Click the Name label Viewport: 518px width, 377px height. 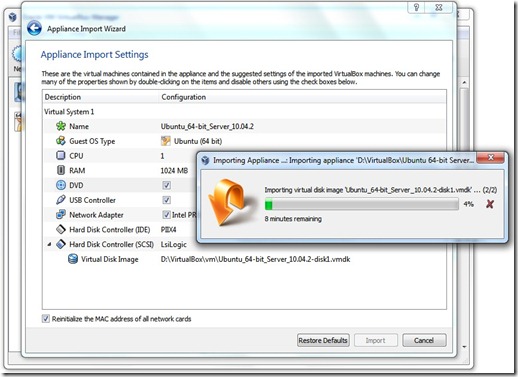tap(79, 126)
